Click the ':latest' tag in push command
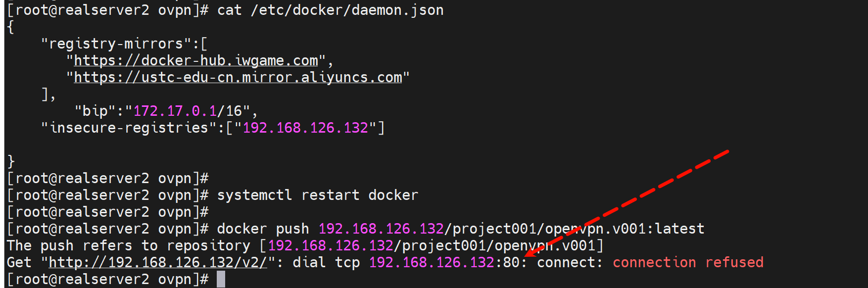This screenshot has width=868, height=288. coord(679,229)
